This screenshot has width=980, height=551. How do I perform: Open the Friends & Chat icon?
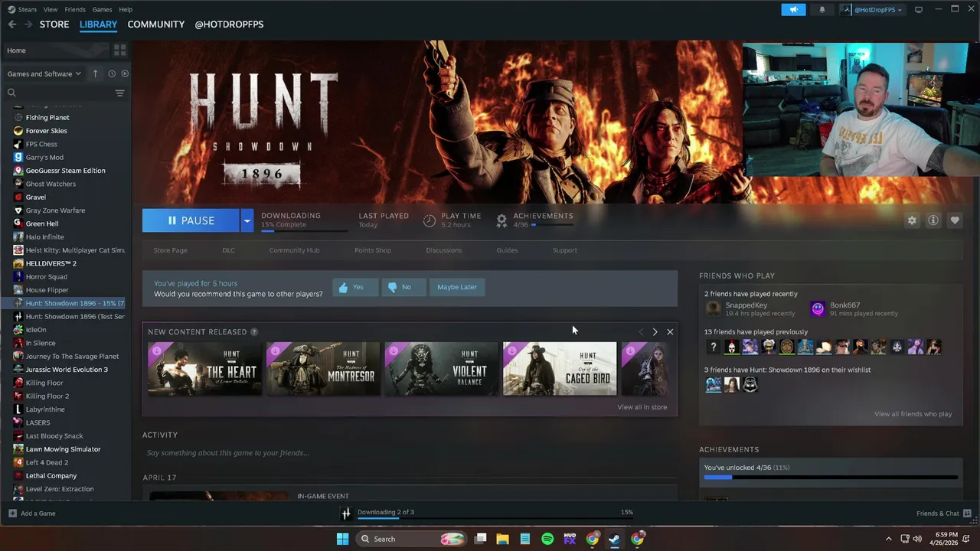tap(967, 513)
